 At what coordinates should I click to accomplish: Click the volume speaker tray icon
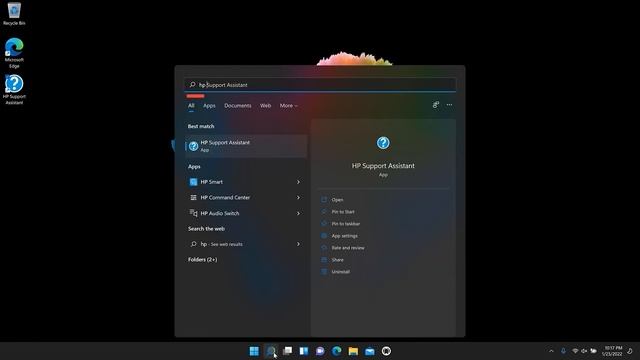pyautogui.click(x=584, y=351)
